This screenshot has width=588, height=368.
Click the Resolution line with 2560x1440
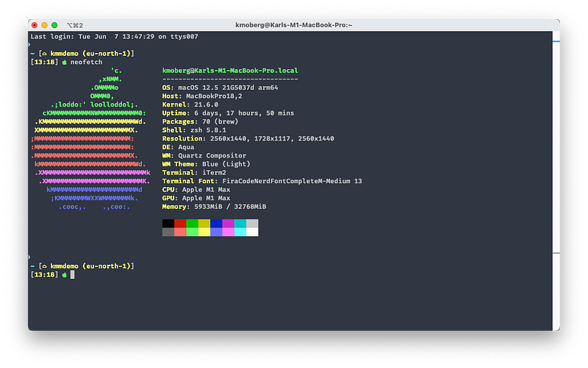[x=248, y=138]
